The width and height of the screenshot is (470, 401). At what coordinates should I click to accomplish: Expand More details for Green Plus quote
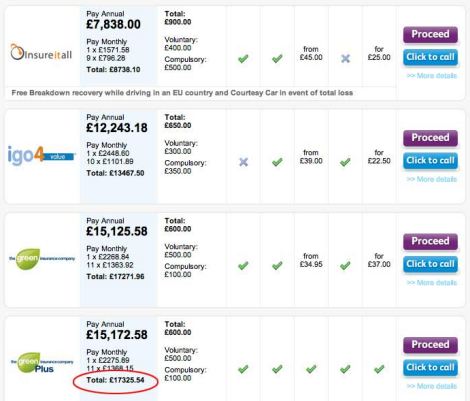point(432,386)
